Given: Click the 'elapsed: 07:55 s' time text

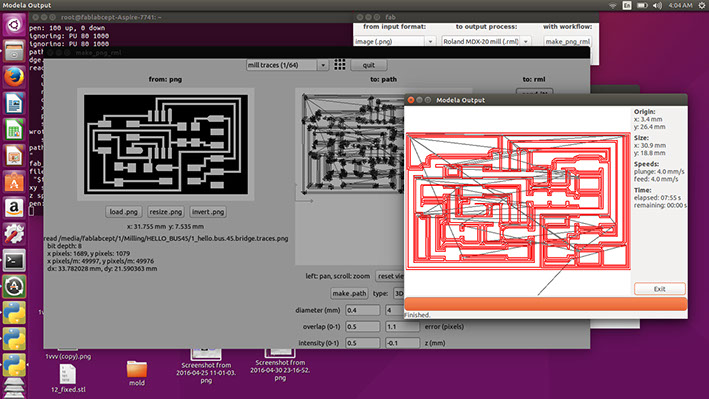Looking at the screenshot, I should point(657,198).
